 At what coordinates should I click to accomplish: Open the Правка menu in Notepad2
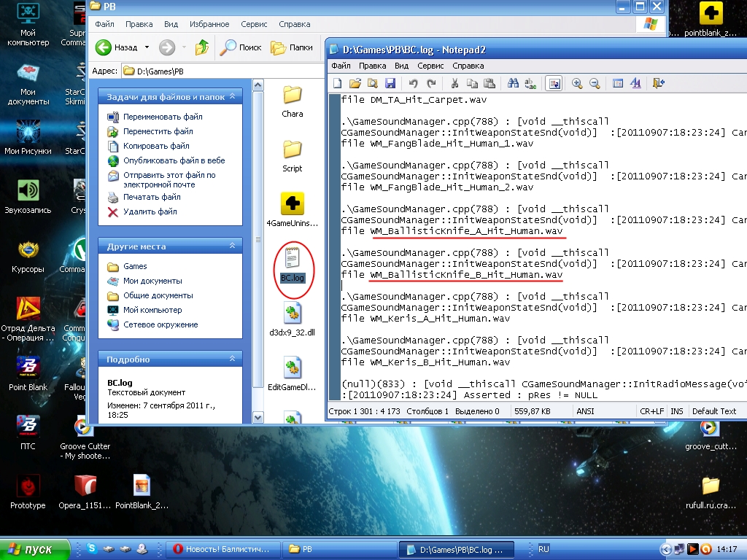pyautogui.click(x=372, y=66)
